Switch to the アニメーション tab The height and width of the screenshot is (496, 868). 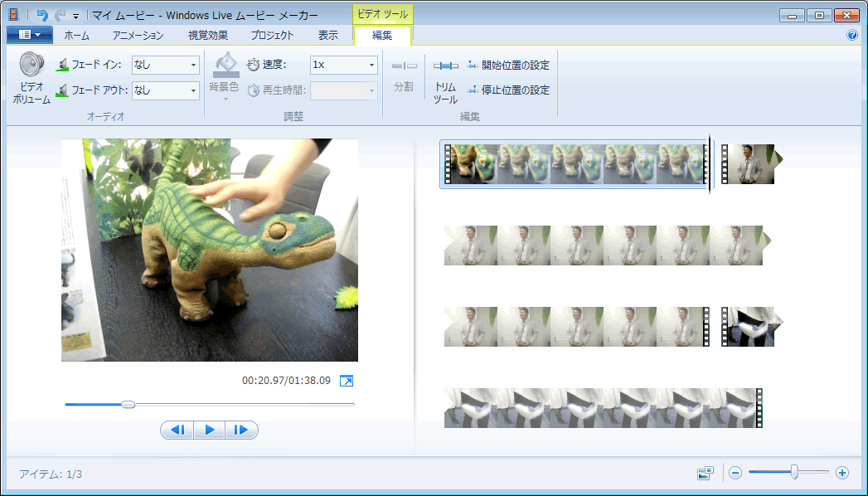[x=138, y=36]
